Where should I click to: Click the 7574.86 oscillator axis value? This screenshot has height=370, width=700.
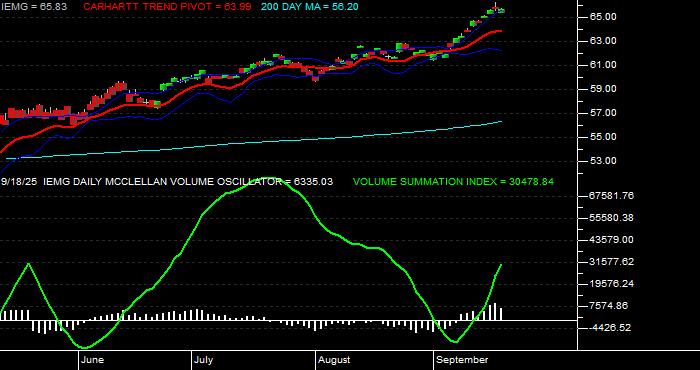(x=609, y=306)
